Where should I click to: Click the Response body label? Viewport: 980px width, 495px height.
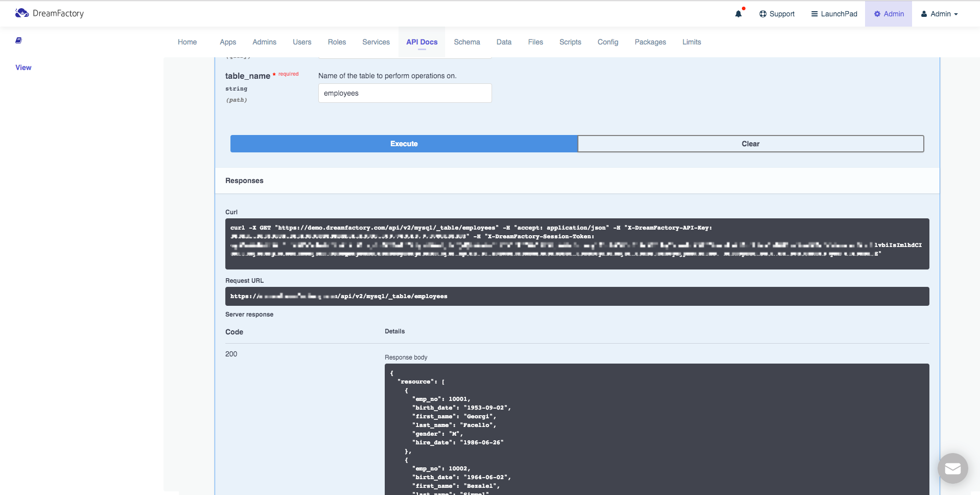click(406, 357)
